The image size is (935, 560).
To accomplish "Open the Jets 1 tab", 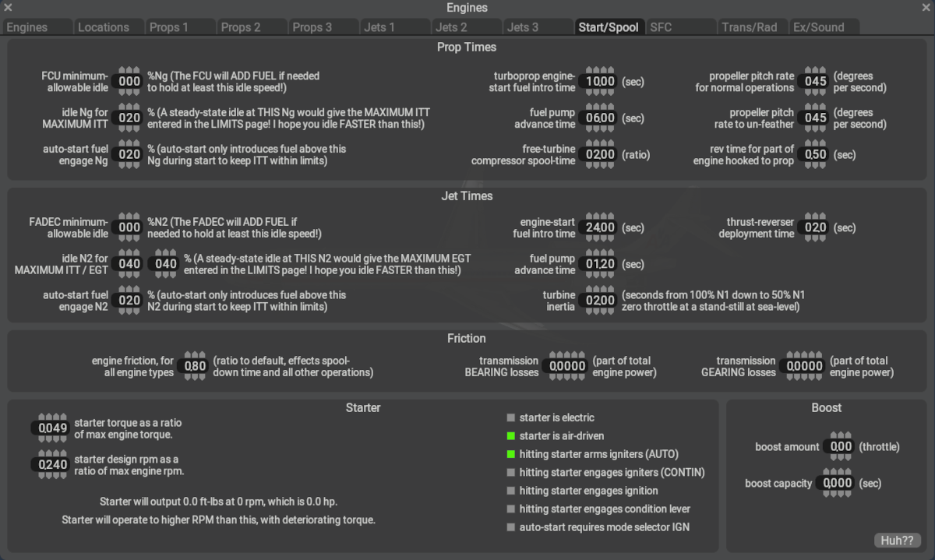I will [379, 27].
